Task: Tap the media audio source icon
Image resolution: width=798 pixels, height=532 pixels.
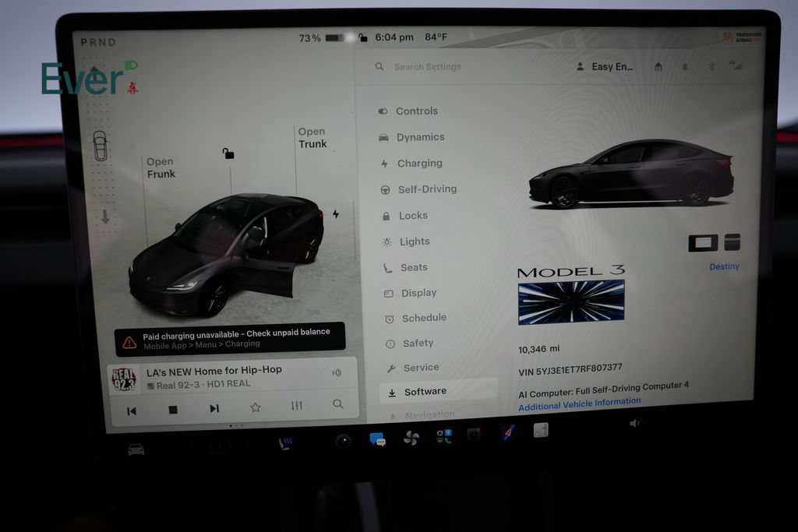Action: tap(337, 373)
